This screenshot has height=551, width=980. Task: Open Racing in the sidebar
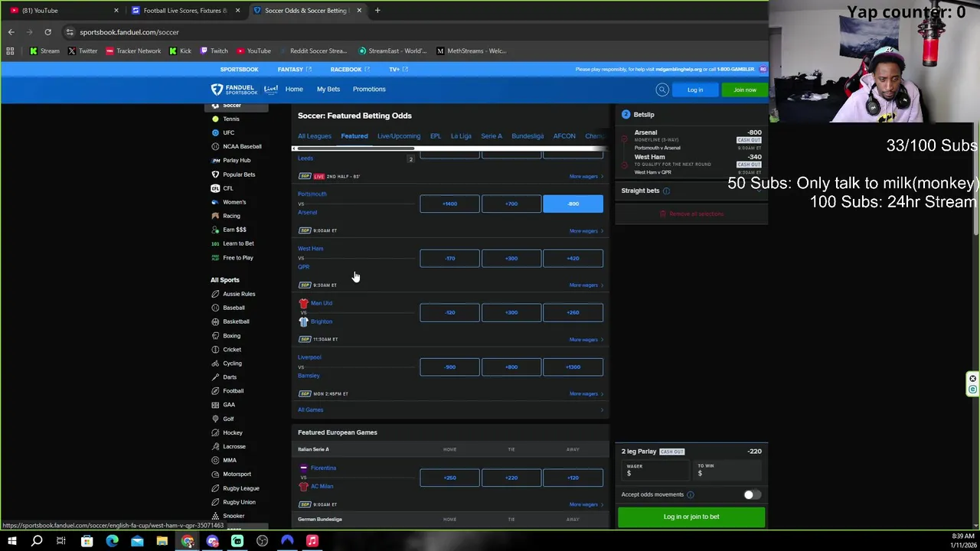[231, 216]
